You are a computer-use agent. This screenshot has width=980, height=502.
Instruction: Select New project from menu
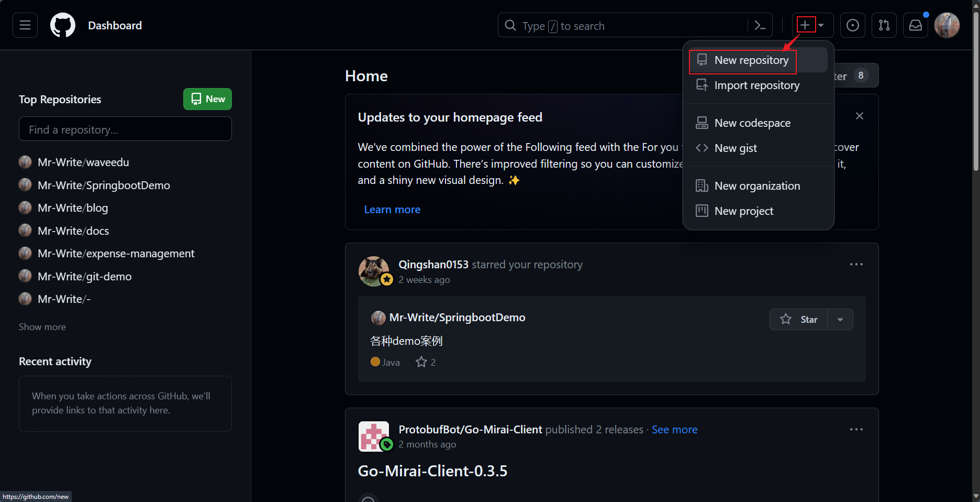click(758, 211)
